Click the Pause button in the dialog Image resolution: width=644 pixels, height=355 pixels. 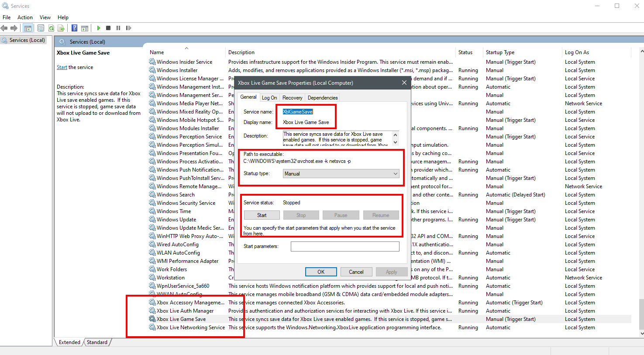tap(341, 215)
